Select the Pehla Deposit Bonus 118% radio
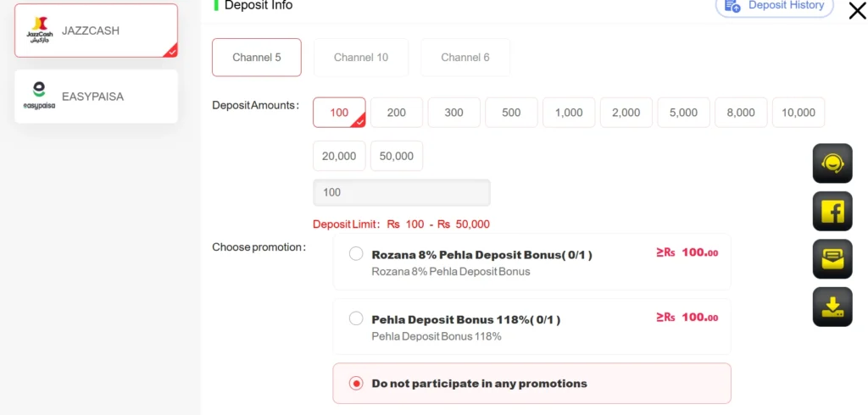The image size is (868, 415). pos(356,318)
